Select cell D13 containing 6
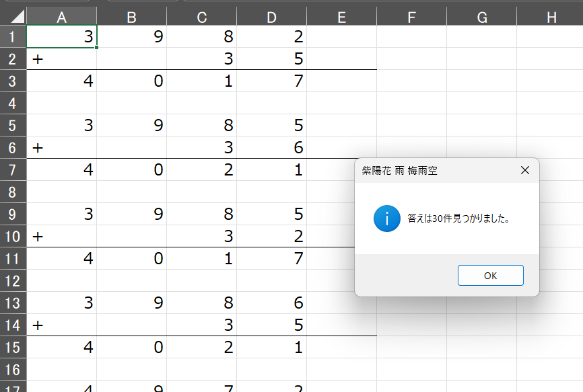This screenshot has height=392, width=583. [x=272, y=303]
